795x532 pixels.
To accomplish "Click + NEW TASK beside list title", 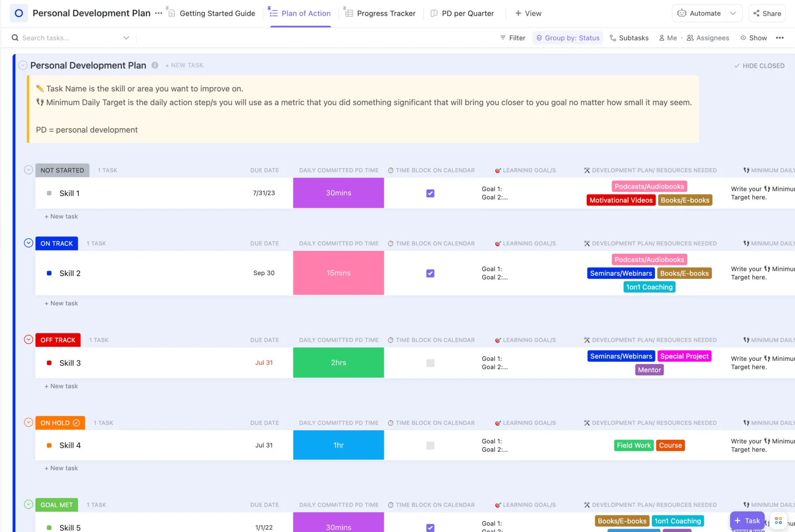I will pyautogui.click(x=184, y=65).
